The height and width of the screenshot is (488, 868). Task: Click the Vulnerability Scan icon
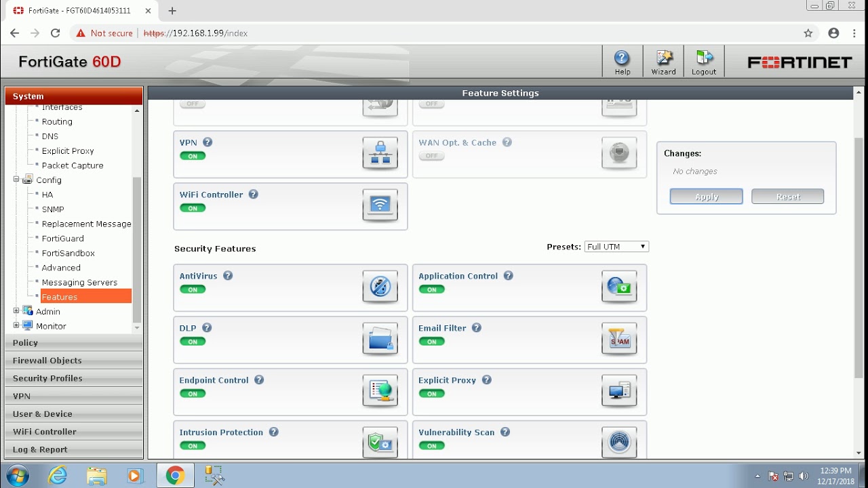[619, 443]
